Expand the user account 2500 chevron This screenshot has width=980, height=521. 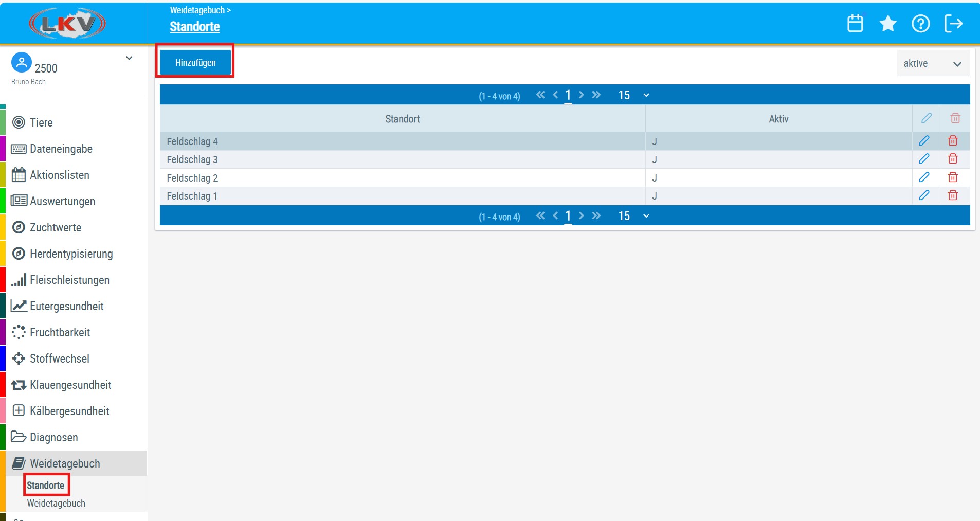pyautogui.click(x=129, y=59)
